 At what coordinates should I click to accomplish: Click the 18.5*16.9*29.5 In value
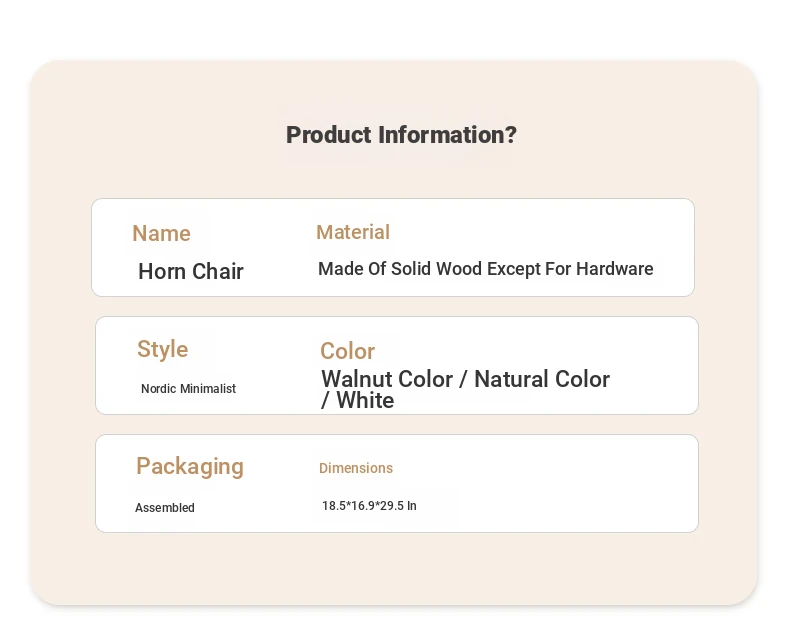coord(369,505)
